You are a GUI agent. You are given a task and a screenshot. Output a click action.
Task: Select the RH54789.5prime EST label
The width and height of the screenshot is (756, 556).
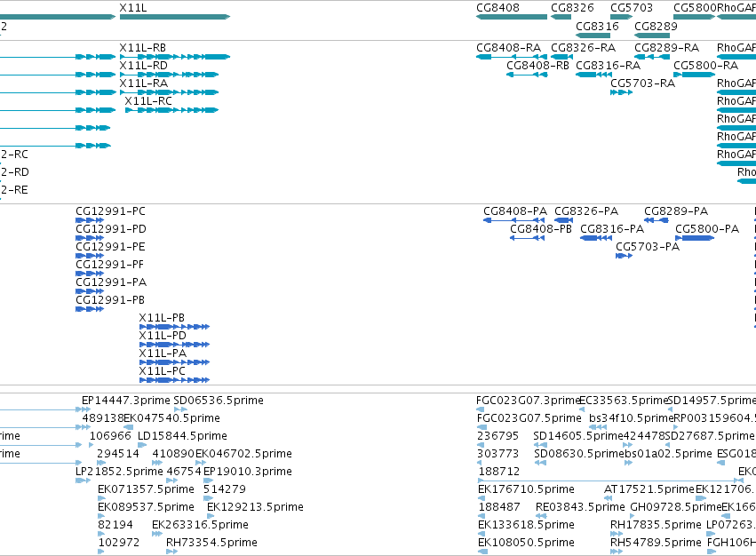[656, 544]
